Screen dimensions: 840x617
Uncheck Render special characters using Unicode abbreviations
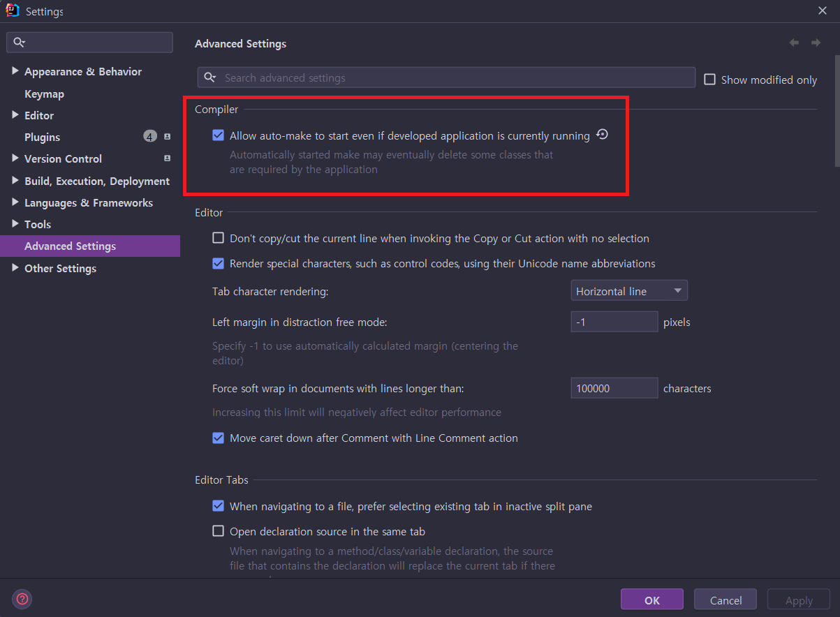(218, 263)
